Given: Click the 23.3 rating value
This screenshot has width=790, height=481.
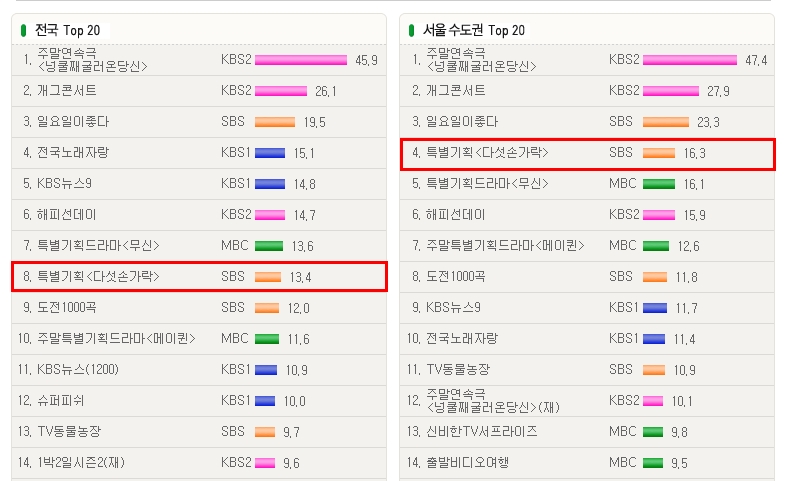Looking at the screenshot, I should coord(708,122).
